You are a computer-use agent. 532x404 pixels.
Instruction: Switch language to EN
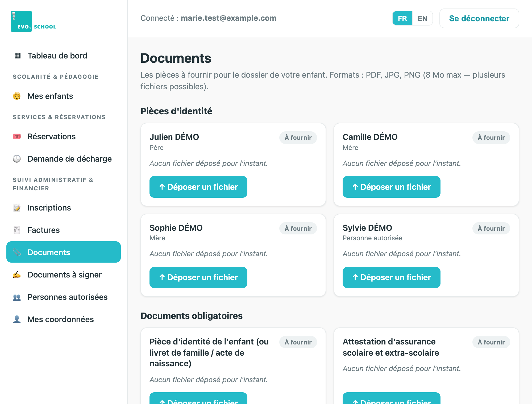(x=422, y=18)
